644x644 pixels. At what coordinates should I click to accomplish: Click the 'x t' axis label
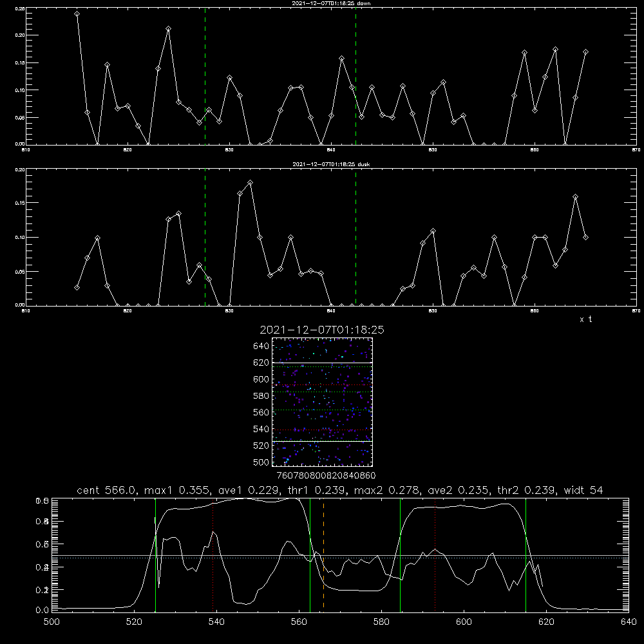click(x=585, y=319)
